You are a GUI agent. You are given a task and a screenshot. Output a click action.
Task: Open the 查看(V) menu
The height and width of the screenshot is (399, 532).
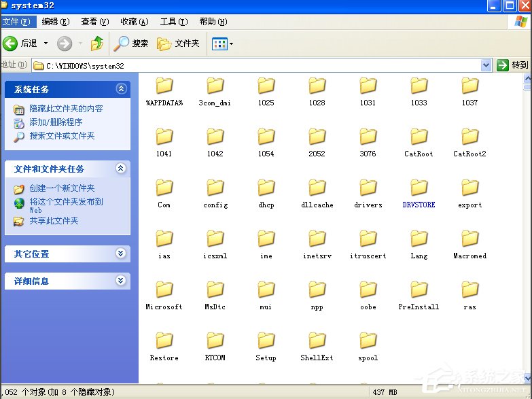94,22
